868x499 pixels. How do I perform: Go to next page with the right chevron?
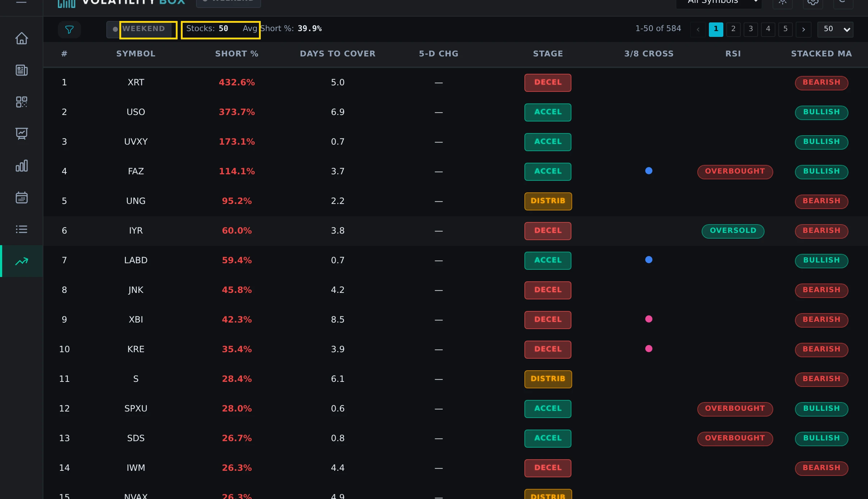[x=804, y=29]
